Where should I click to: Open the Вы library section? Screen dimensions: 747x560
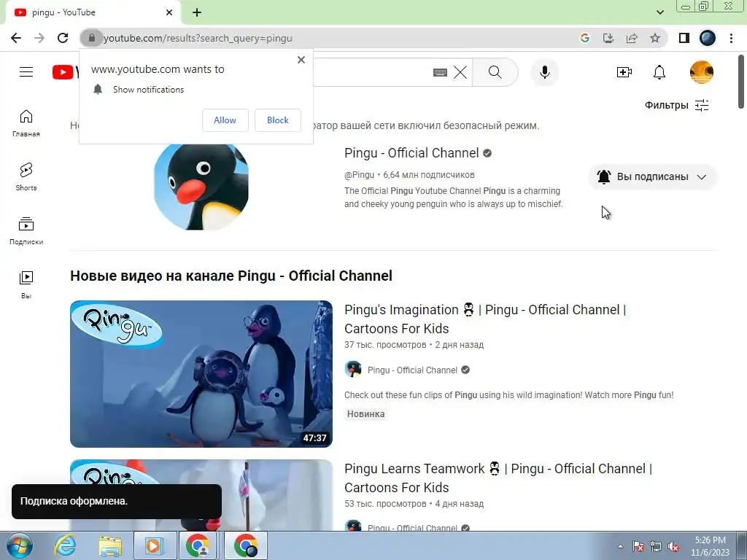[26, 285]
